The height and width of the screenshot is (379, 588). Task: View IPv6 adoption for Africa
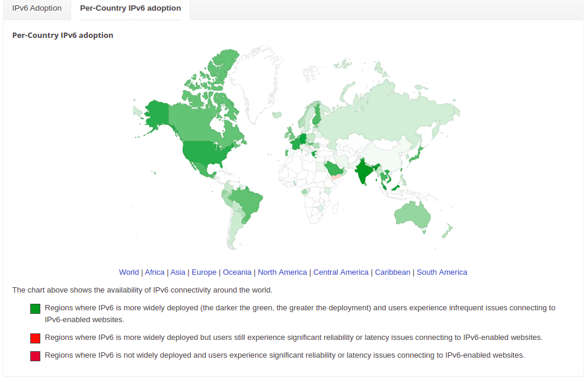[x=154, y=272]
